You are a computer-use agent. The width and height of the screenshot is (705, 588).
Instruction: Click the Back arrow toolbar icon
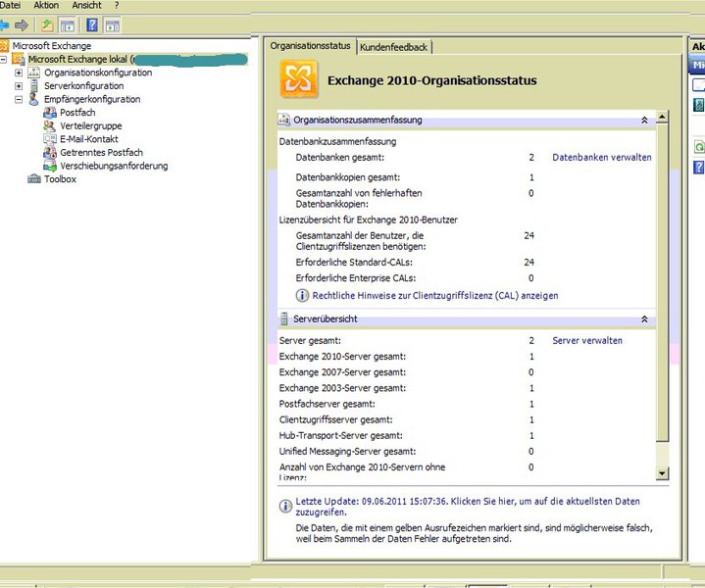pyautogui.click(x=4, y=25)
